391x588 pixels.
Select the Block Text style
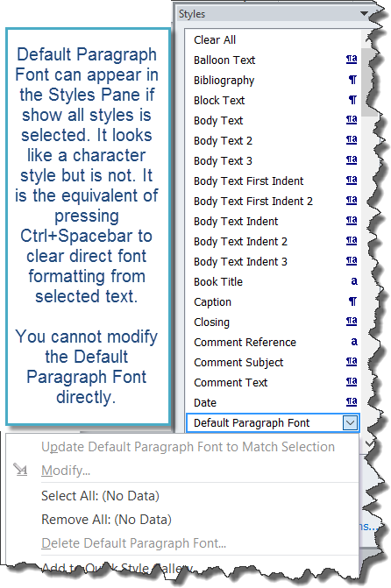pyautogui.click(x=219, y=100)
